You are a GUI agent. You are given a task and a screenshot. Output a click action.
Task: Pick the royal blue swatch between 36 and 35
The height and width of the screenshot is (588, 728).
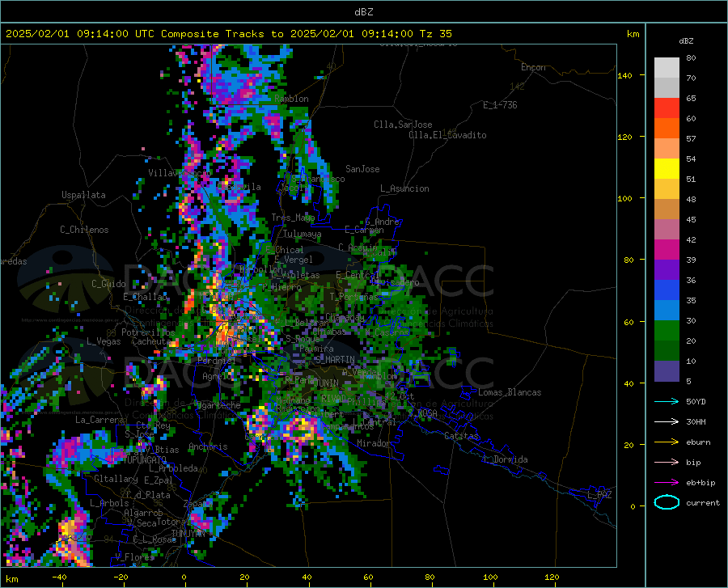[667, 290]
